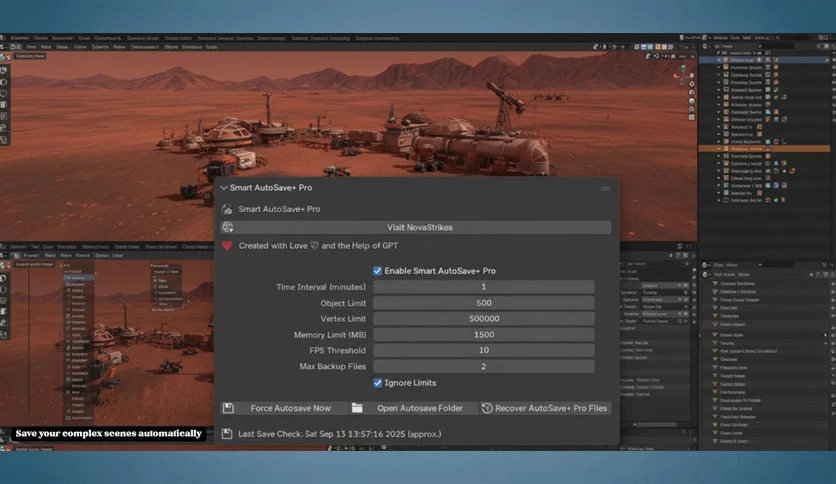This screenshot has height=484, width=836.
Task: Open the outliner editor-type dropdown icon
Action: 706,46
